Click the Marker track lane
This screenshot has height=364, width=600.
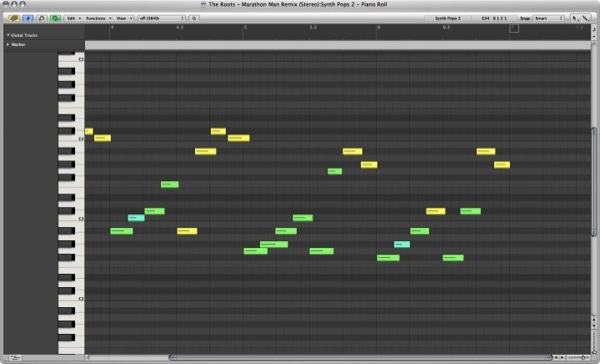coord(338,45)
